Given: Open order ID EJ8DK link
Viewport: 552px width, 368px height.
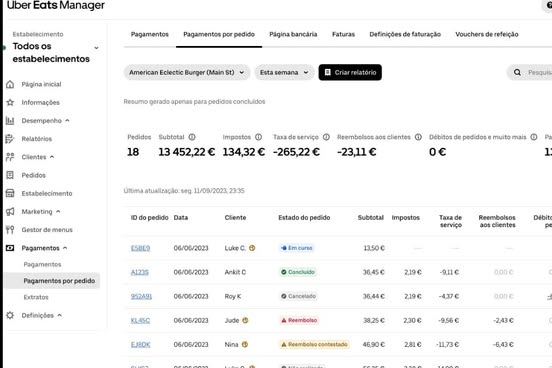Looking at the screenshot, I should coord(140,344).
